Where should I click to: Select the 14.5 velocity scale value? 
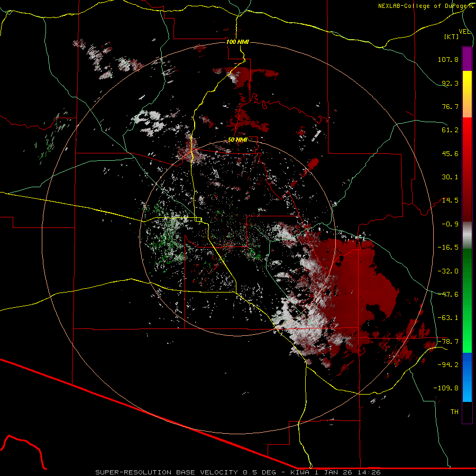coord(450,200)
